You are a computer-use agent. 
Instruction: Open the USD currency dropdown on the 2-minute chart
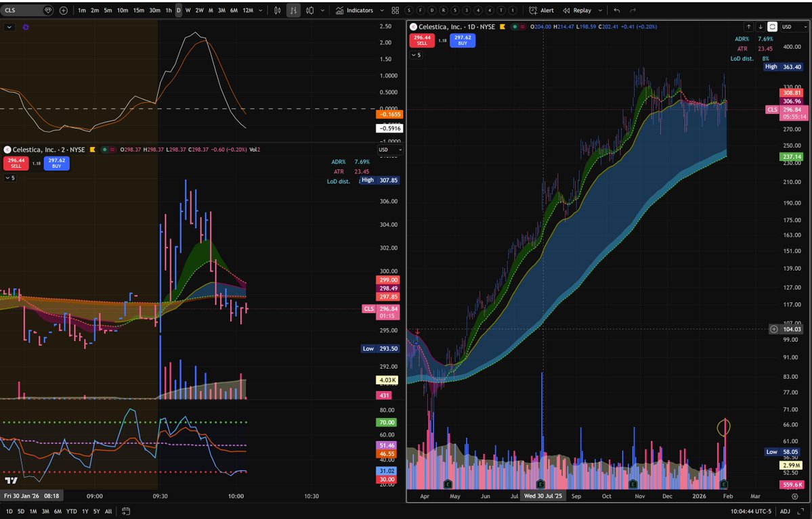[x=390, y=150]
